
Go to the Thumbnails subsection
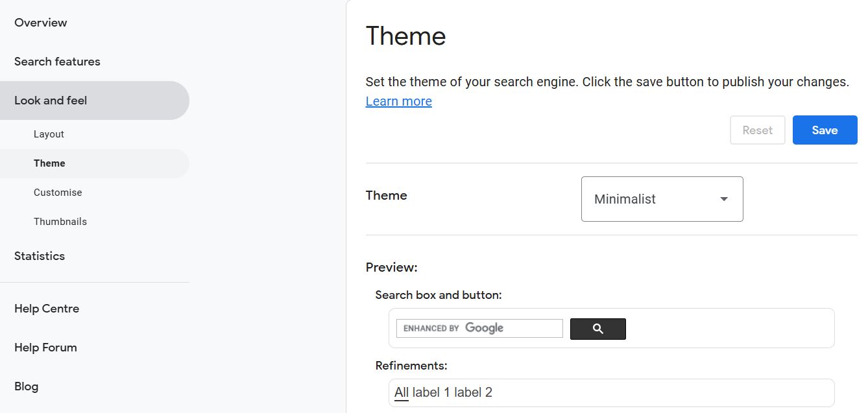[60, 222]
